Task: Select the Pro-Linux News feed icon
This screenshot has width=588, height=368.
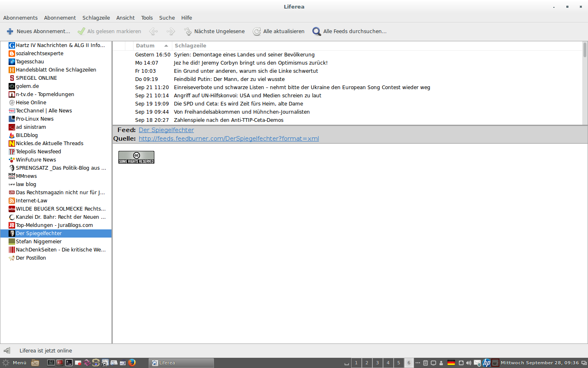Action: pyautogui.click(x=12, y=119)
